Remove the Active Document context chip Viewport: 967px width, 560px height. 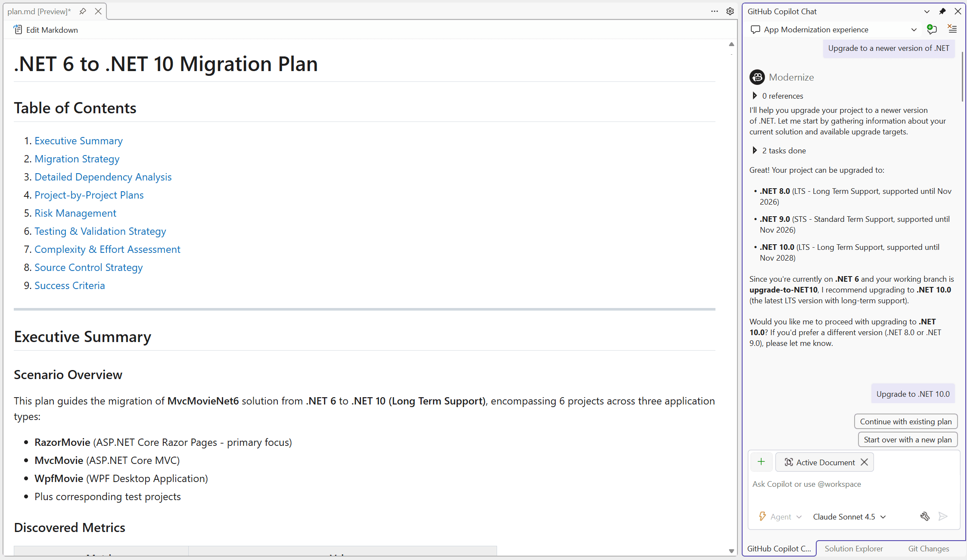click(864, 462)
